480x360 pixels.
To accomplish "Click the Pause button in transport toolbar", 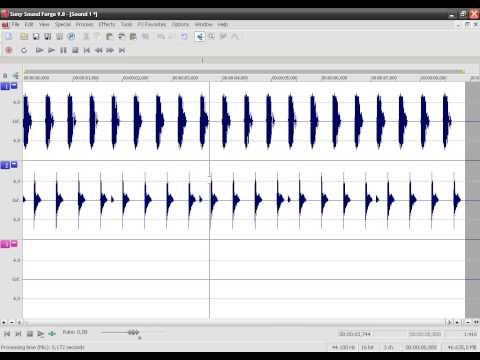I will click(x=63, y=50).
